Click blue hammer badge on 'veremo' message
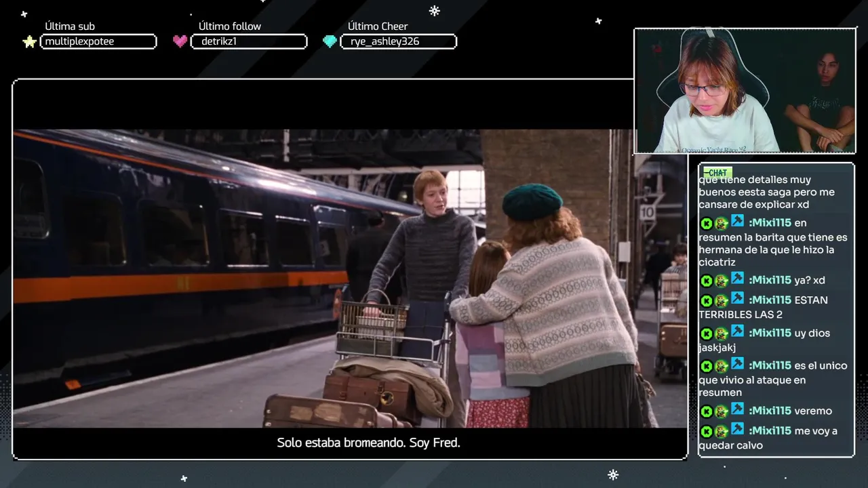This screenshot has width=868, height=488. coord(738,409)
